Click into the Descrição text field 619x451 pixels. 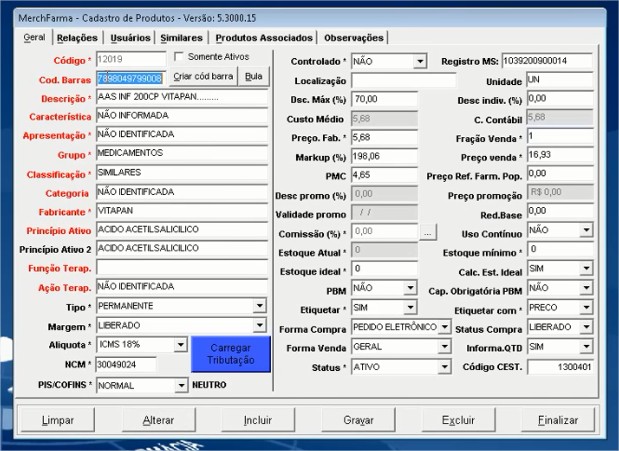pos(181,98)
